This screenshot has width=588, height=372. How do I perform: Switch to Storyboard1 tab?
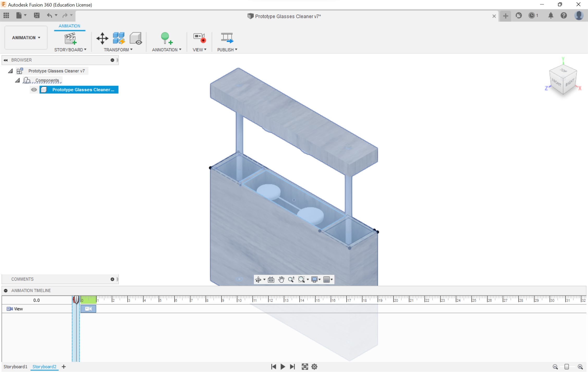click(x=15, y=367)
